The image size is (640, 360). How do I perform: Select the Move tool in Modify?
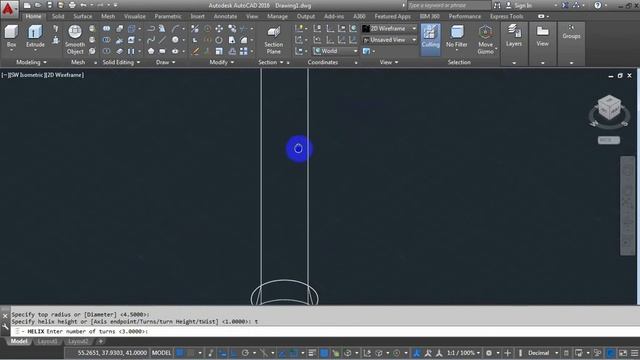[x=219, y=29]
